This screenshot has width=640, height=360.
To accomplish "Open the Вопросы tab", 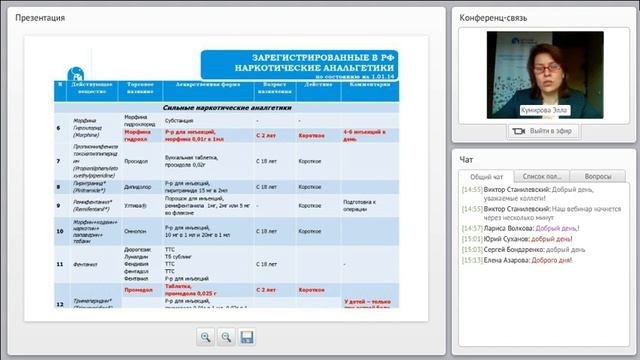I will click(598, 176).
